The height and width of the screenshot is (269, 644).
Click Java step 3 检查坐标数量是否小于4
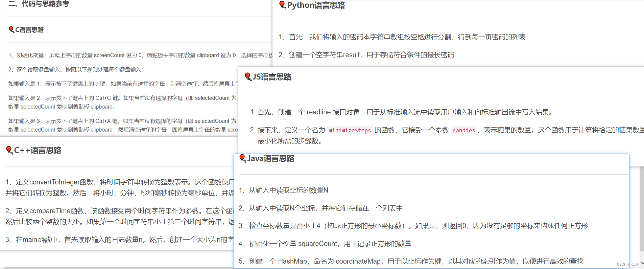[x=413, y=226]
